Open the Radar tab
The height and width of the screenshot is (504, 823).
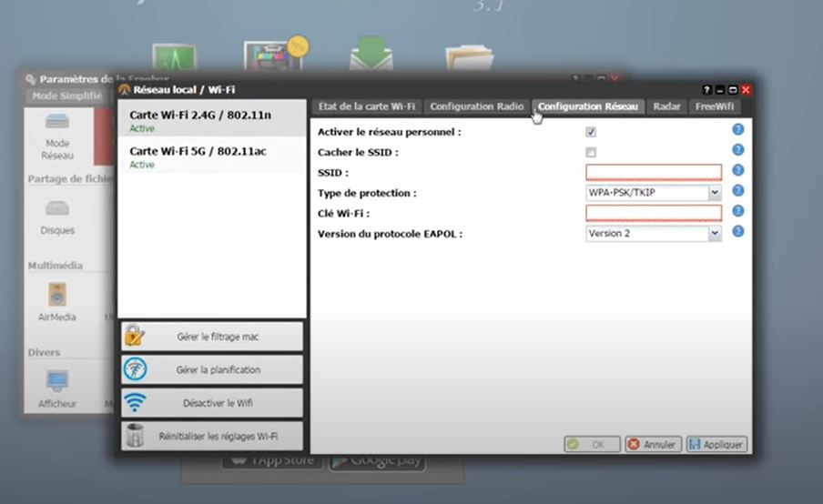pos(666,106)
